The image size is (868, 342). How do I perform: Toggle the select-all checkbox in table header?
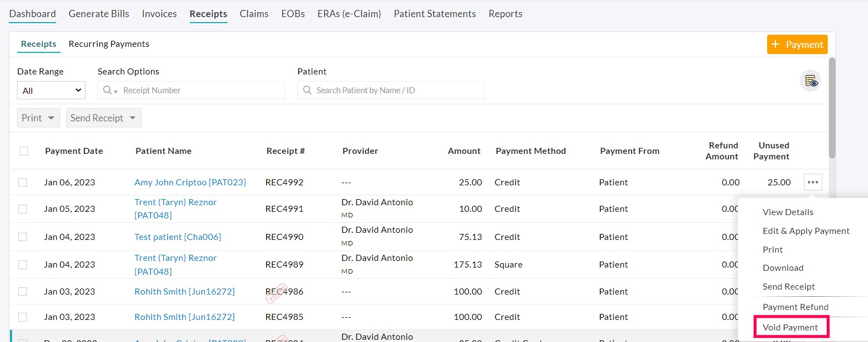tap(24, 151)
